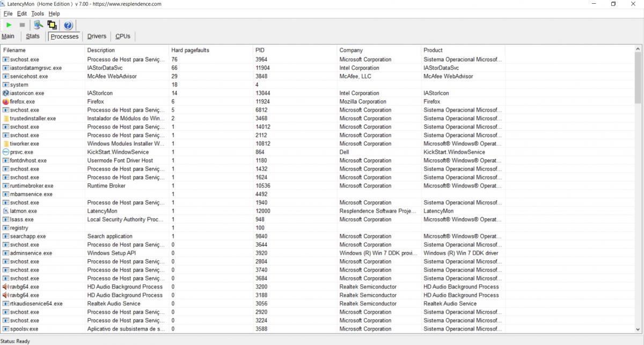This screenshot has height=345, width=644.
Task: Click the speaker icon in the PID 3188 row
Action: (6, 295)
